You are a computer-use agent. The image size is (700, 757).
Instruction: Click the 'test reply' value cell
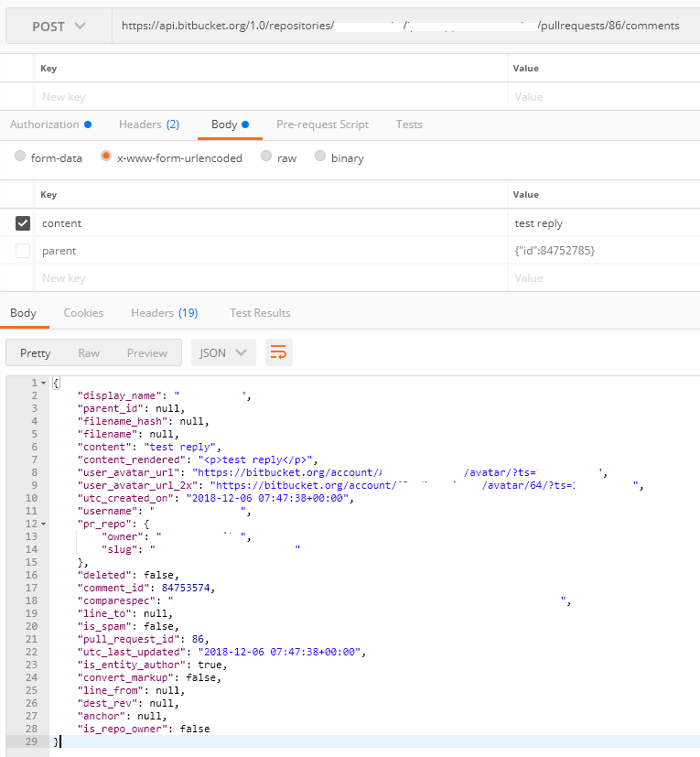click(x=604, y=223)
